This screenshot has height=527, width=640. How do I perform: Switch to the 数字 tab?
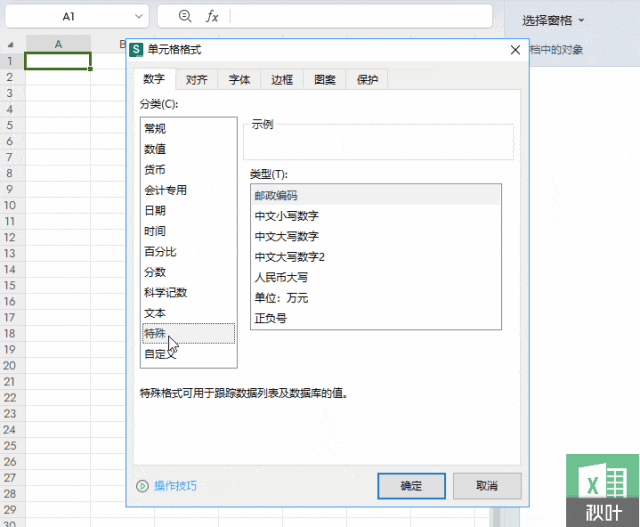tap(154, 79)
